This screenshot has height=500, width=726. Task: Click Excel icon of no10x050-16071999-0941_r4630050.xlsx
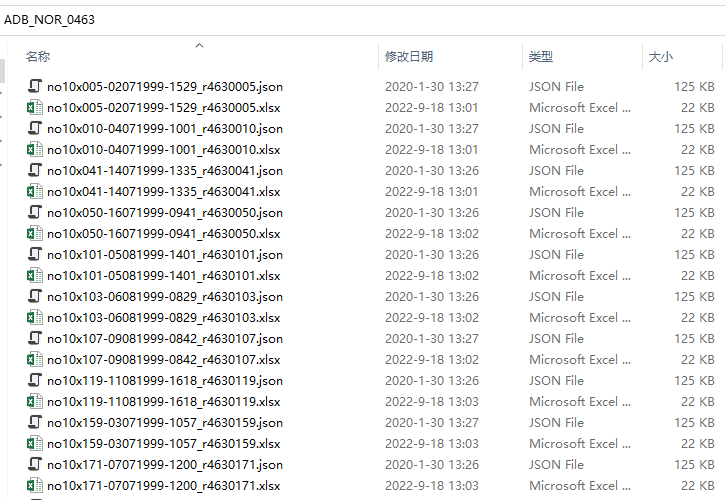point(35,233)
